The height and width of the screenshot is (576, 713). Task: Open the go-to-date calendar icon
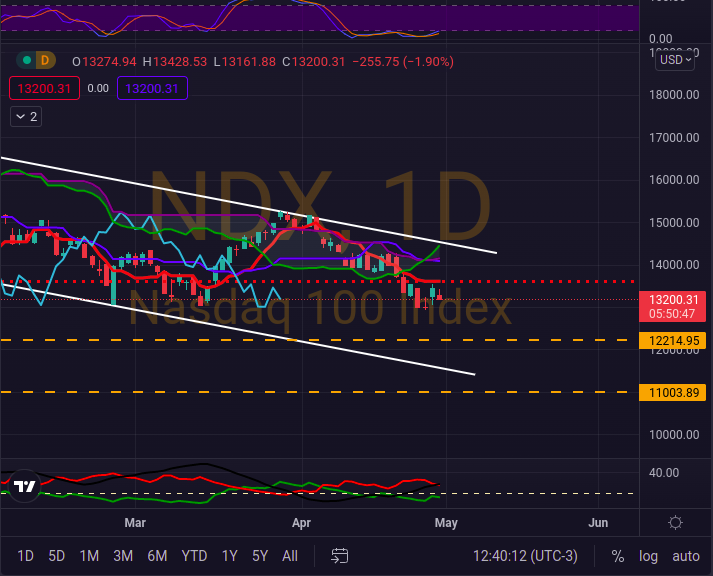point(340,556)
